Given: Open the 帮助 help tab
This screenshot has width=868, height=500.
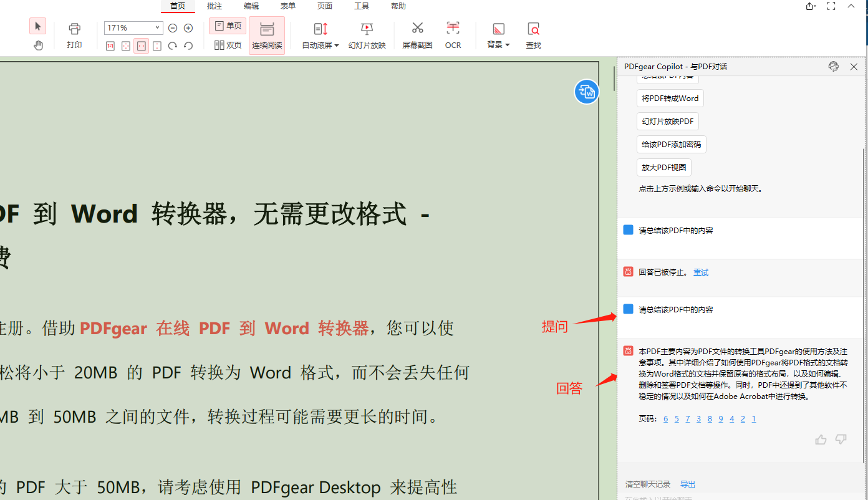Looking at the screenshot, I should (398, 6).
